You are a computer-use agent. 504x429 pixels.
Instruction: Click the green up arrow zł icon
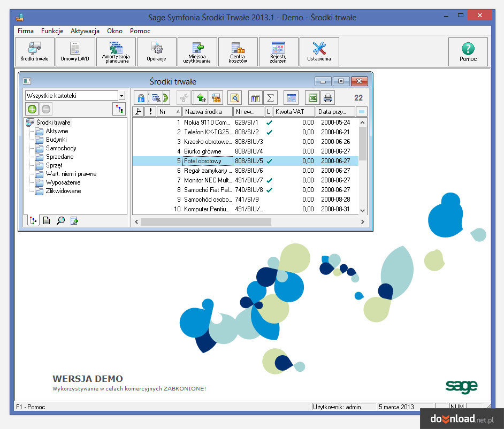(201, 98)
